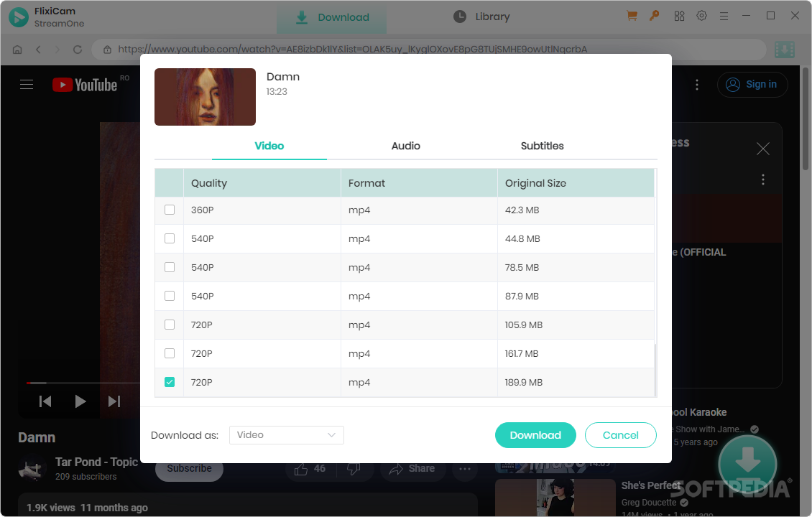This screenshot has height=517, width=812.
Task: Select the 540P 87.9 MB checkbox
Action: coord(170,296)
